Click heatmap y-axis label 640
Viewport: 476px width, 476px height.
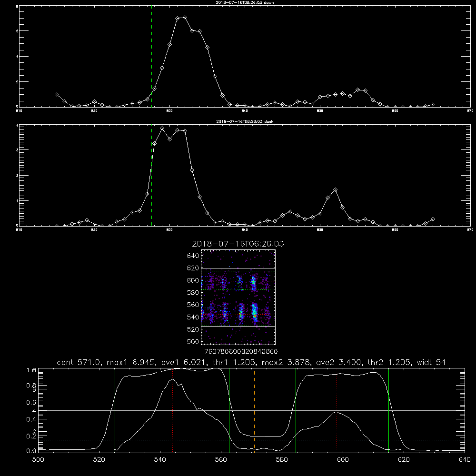(193, 256)
